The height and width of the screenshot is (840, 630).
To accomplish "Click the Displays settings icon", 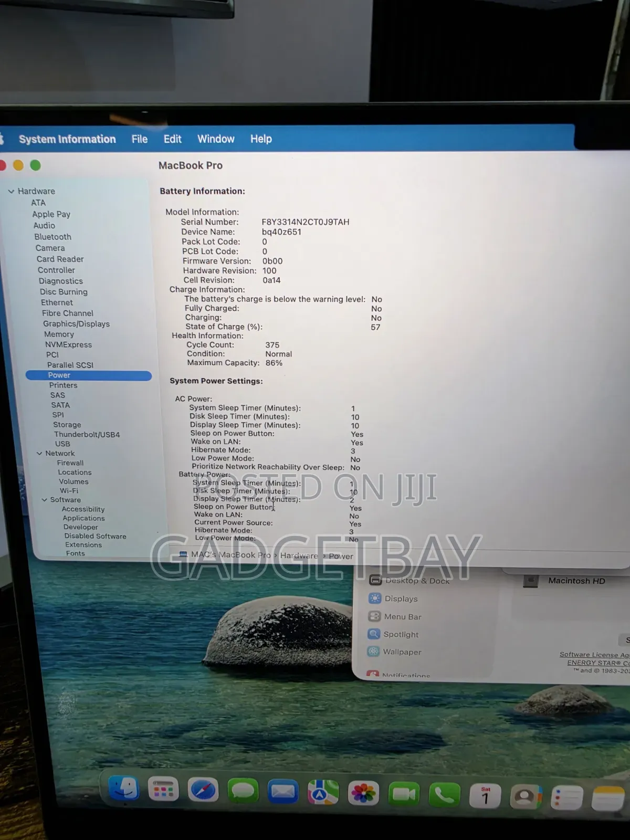I will tap(375, 598).
